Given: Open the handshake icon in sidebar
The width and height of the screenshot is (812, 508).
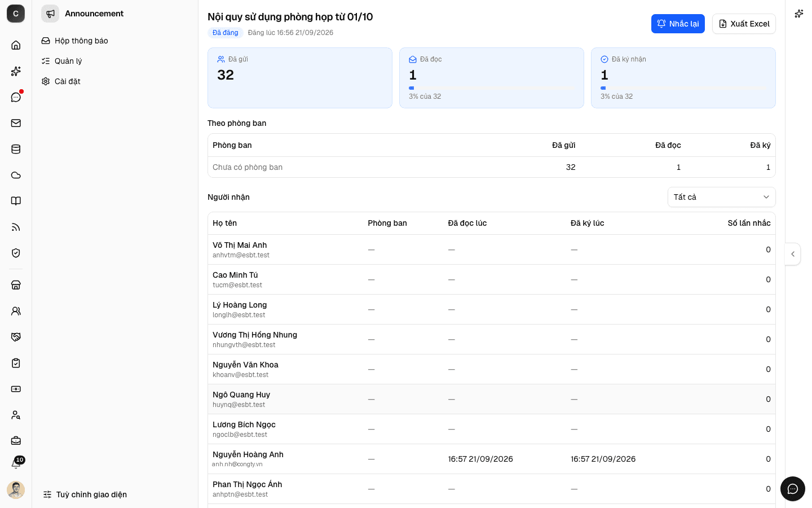Looking at the screenshot, I should pyautogui.click(x=16, y=337).
